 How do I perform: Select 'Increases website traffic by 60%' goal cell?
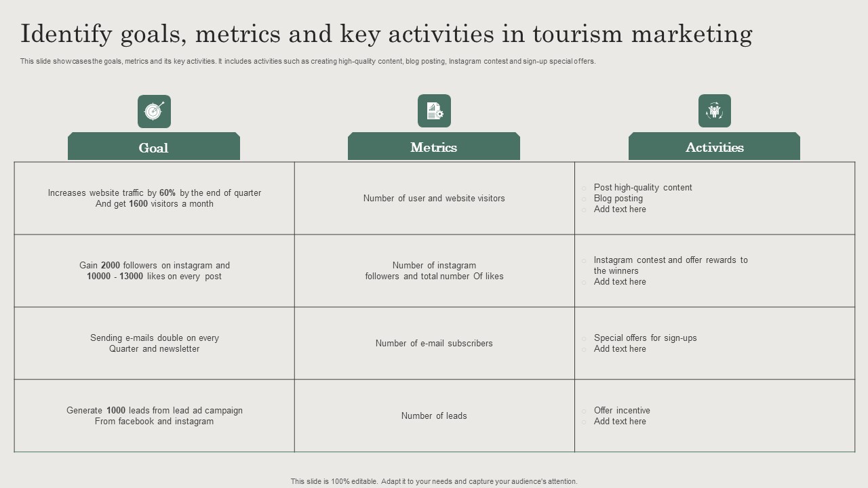point(155,199)
